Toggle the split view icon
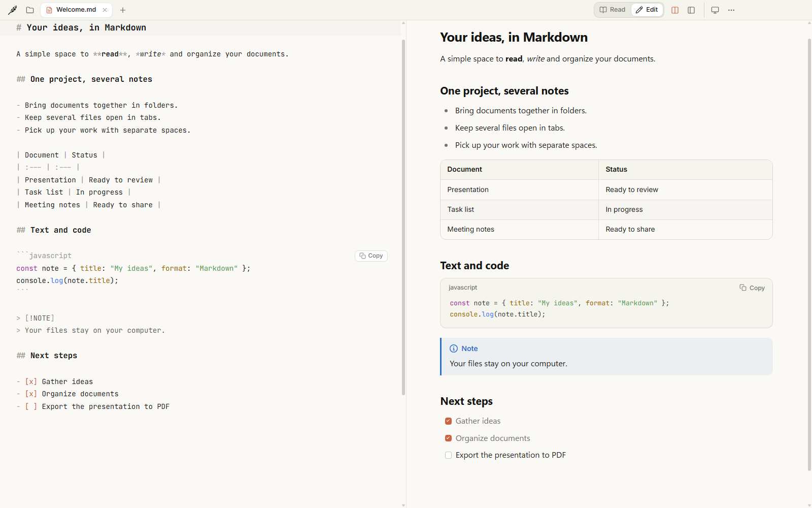812x508 pixels. [675, 10]
